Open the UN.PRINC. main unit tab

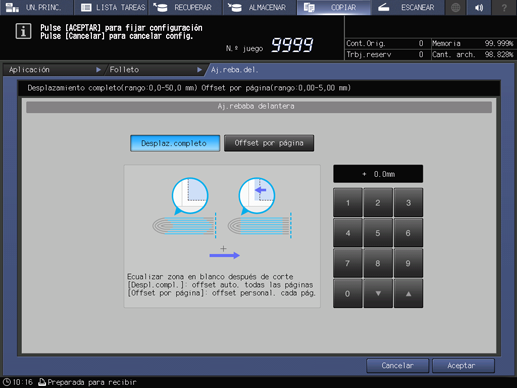(x=37, y=7)
